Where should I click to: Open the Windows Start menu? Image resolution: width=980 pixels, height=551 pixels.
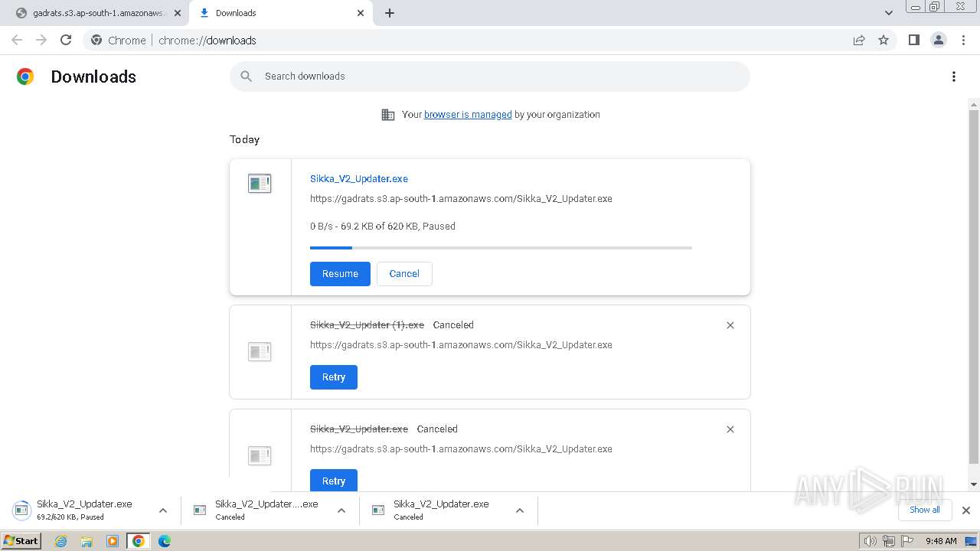tap(21, 541)
